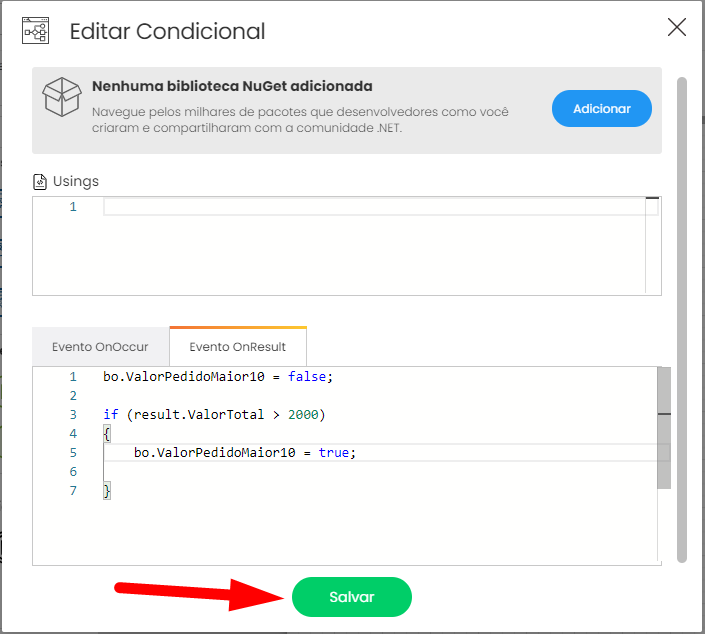Viewport: 705px width, 634px height.
Task: Click line 5 assignment to true
Action: [245, 452]
